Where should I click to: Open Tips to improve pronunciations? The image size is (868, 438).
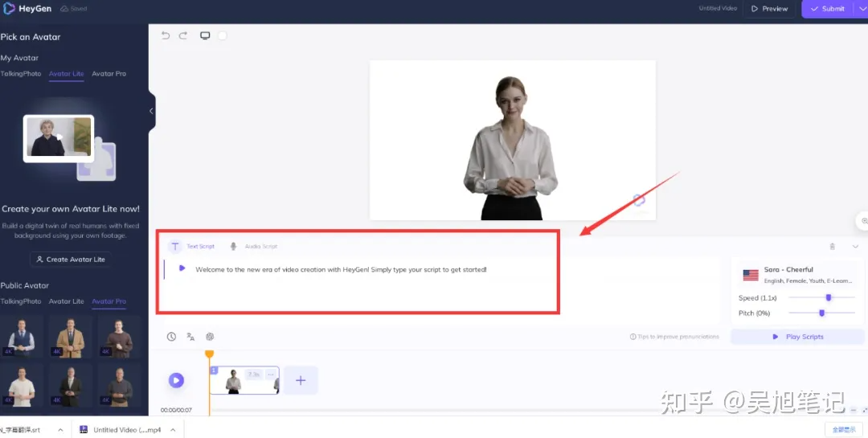(x=674, y=337)
